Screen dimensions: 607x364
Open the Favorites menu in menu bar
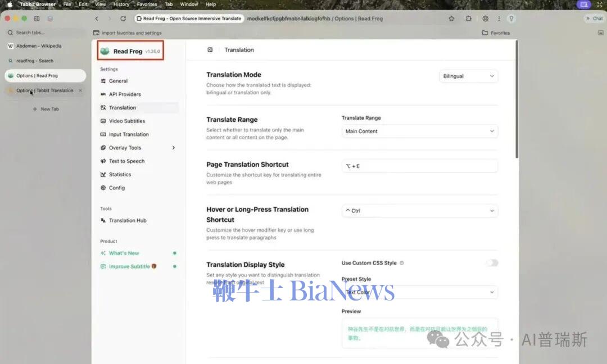147,4
